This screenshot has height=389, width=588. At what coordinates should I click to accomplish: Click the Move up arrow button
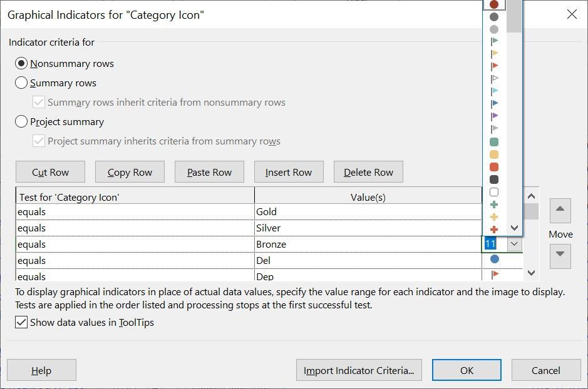coord(560,211)
